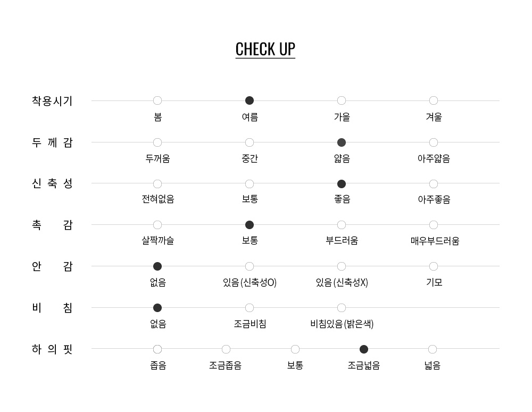532x412 pixels.
Task: Select the 봄 radio circle
Action: point(157,100)
